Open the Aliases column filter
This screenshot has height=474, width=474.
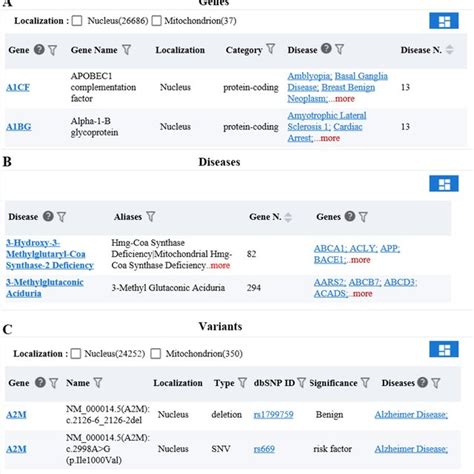tap(151, 217)
